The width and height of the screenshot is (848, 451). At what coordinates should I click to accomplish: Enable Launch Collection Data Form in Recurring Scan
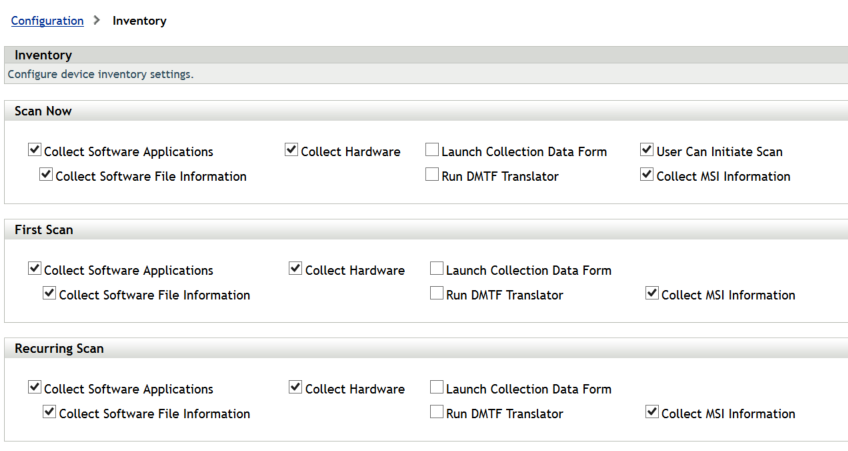coord(437,388)
